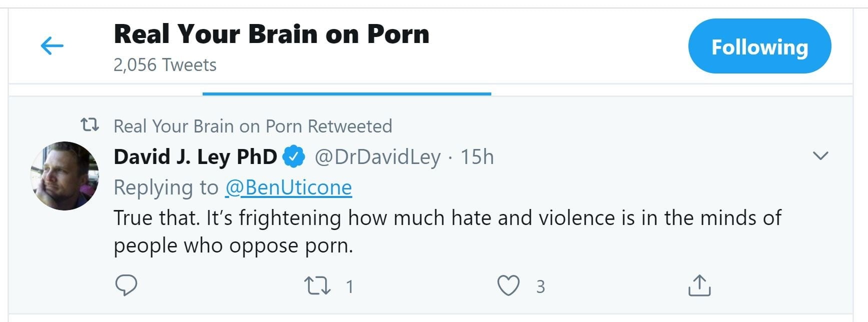The height and width of the screenshot is (322, 868).
Task: Click the small retweeted indicator icon
Action: tap(90, 125)
